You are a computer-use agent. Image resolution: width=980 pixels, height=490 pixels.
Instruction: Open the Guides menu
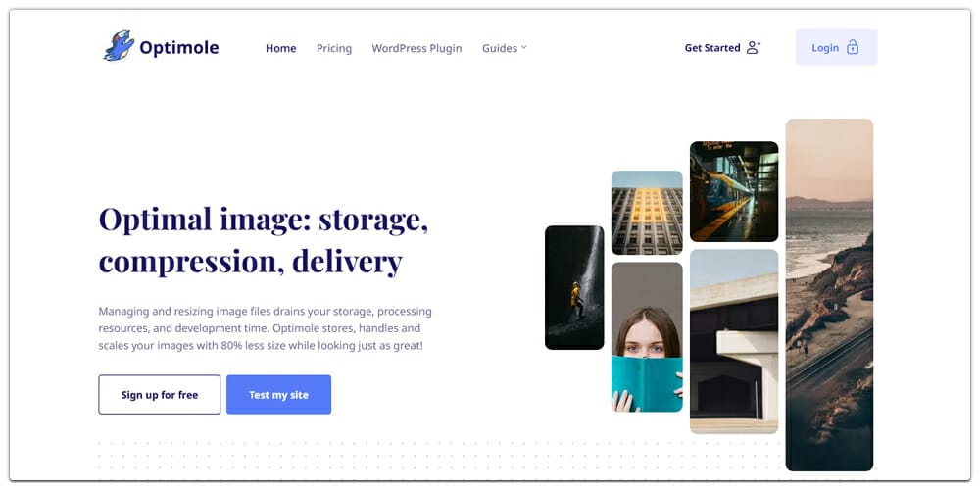coord(500,48)
